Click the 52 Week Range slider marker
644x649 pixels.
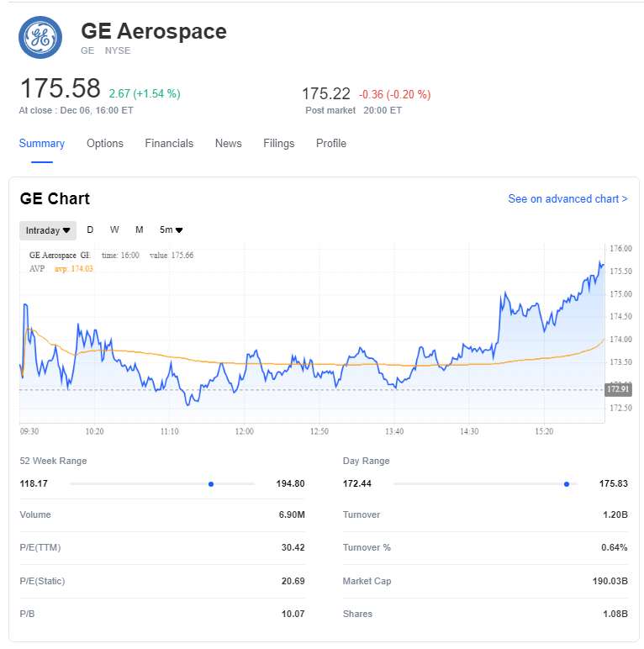tap(211, 484)
